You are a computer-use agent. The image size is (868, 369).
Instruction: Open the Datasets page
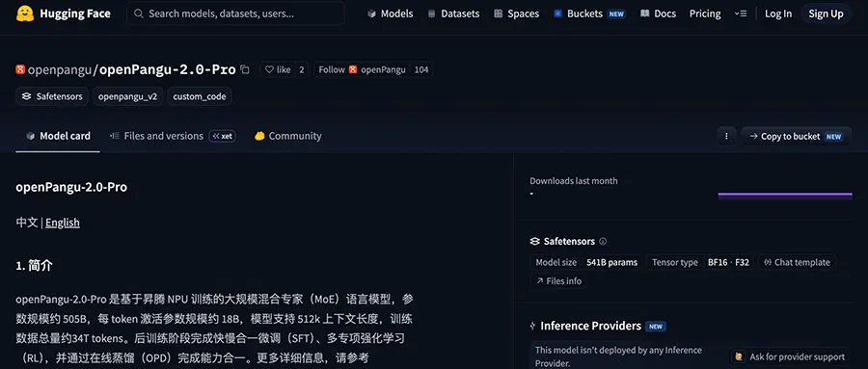click(453, 13)
